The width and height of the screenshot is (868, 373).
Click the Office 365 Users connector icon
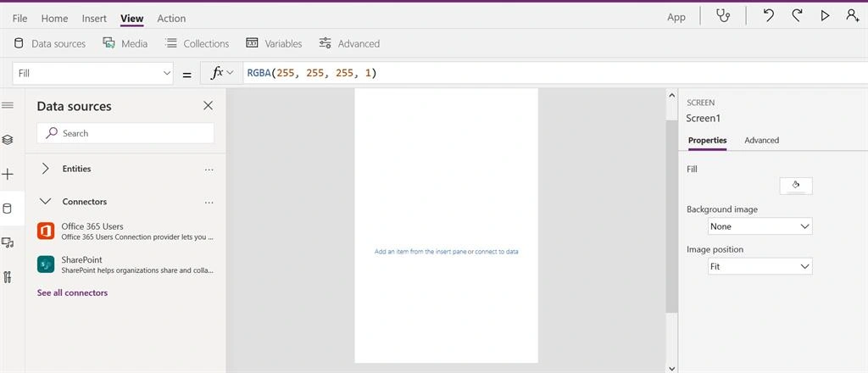46,231
